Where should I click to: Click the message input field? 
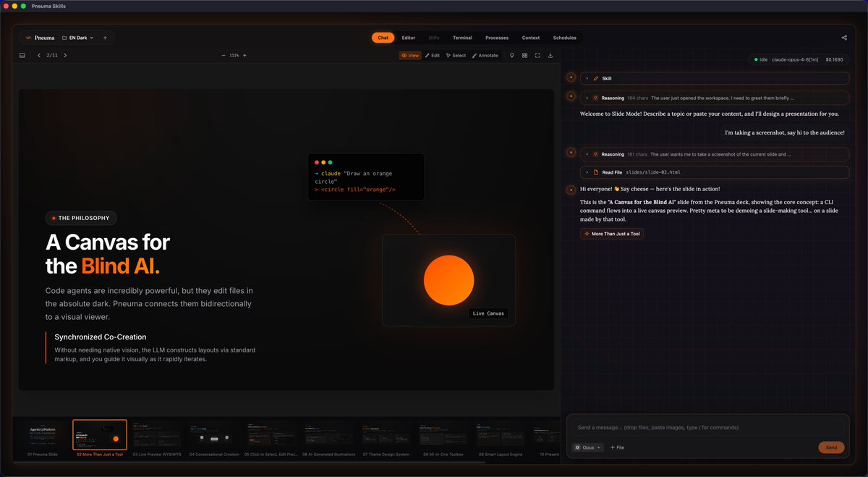(x=707, y=428)
